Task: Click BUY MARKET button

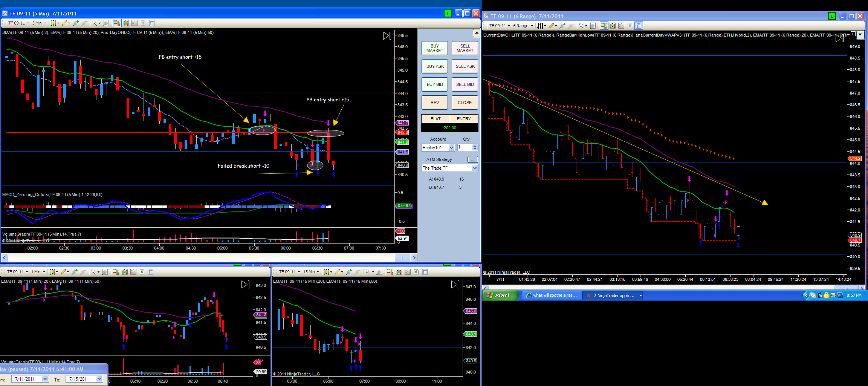Action: 434,48
